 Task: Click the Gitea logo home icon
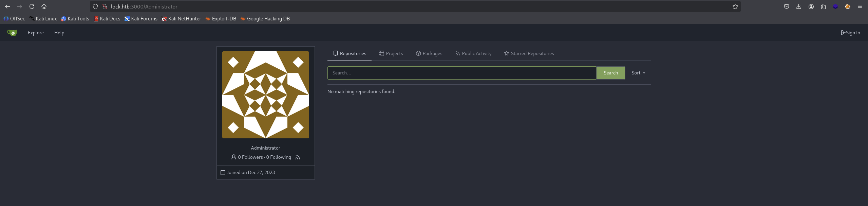[12, 33]
